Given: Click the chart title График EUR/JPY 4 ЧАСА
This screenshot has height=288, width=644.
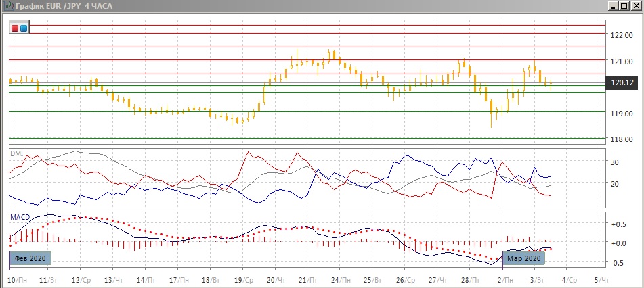Looking at the screenshot, I should pyautogui.click(x=64, y=6).
